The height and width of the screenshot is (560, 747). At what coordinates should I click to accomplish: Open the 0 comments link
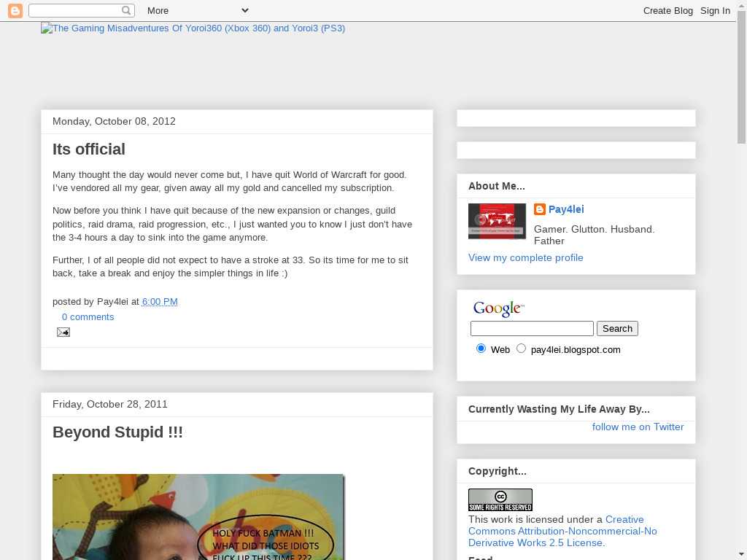(x=88, y=317)
